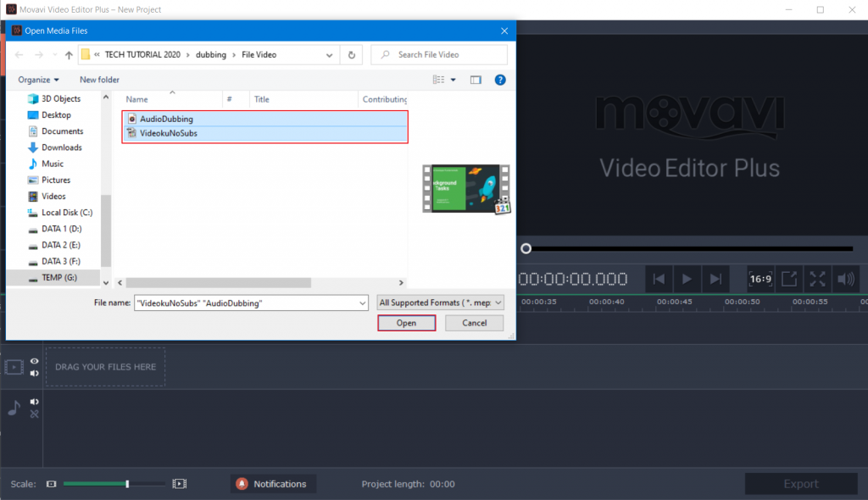The height and width of the screenshot is (500, 868).
Task: Click the video track film icon
Action: 14,367
